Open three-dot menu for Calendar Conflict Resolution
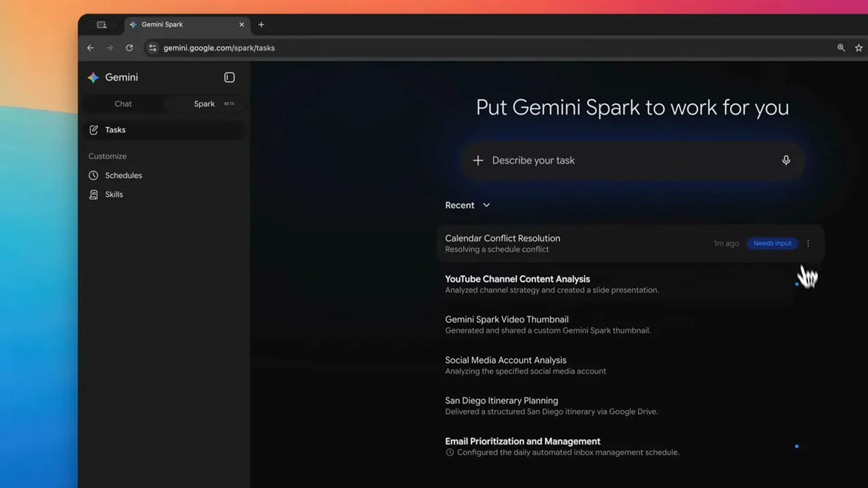Viewport: 868px width, 488px height. [808, 243]
